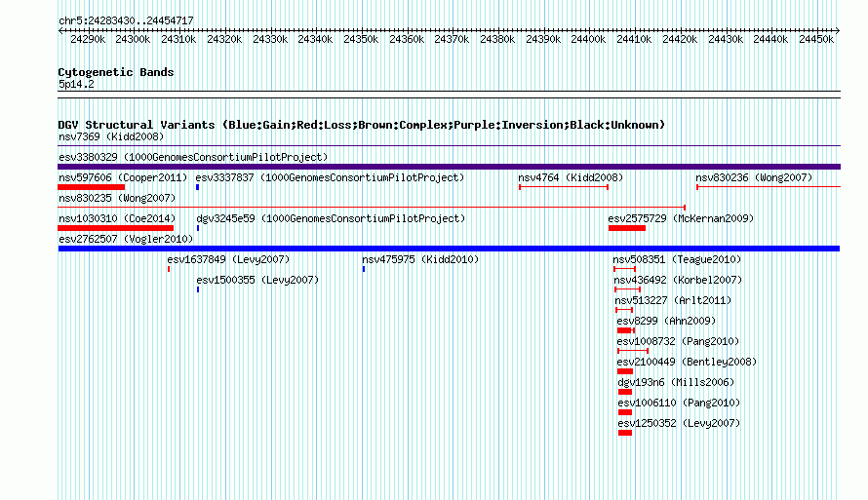Select the red loss bar under nsv1030310
Screen dimensions: 868x500
point(116,228)
